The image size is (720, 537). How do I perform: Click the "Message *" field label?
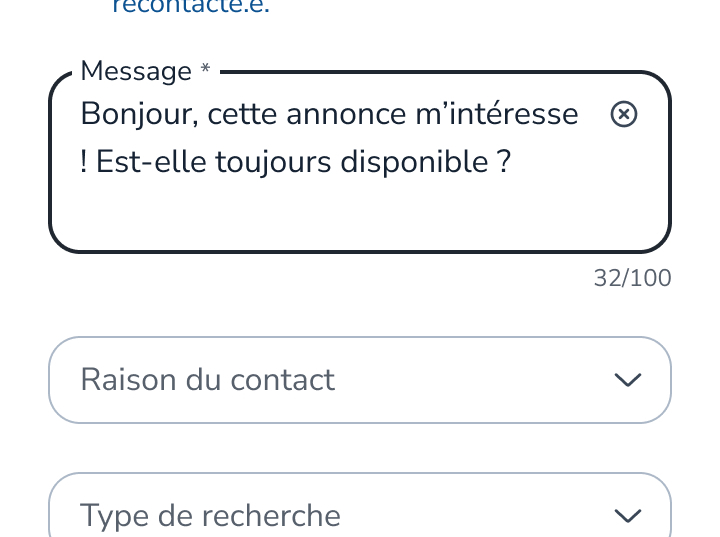click(x=136, y=71)
